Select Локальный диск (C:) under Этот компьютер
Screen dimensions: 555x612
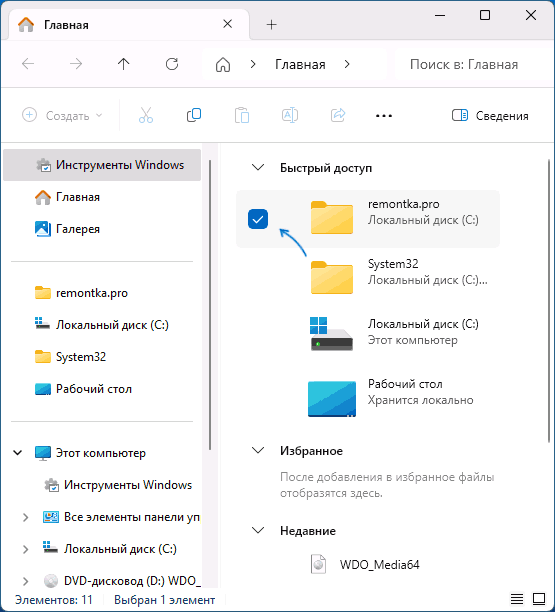pyautogui.click(x=110, y=549)
